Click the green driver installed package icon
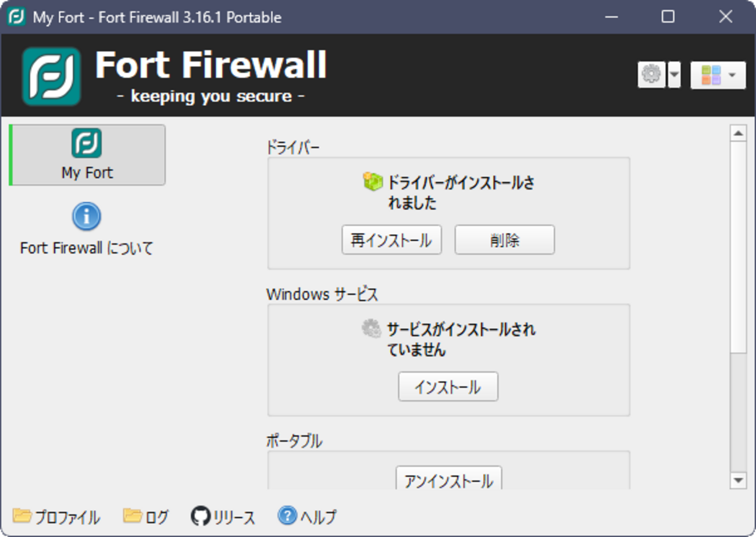The height and width of the screenshot is (537, 756). click(x=373, y=182)
